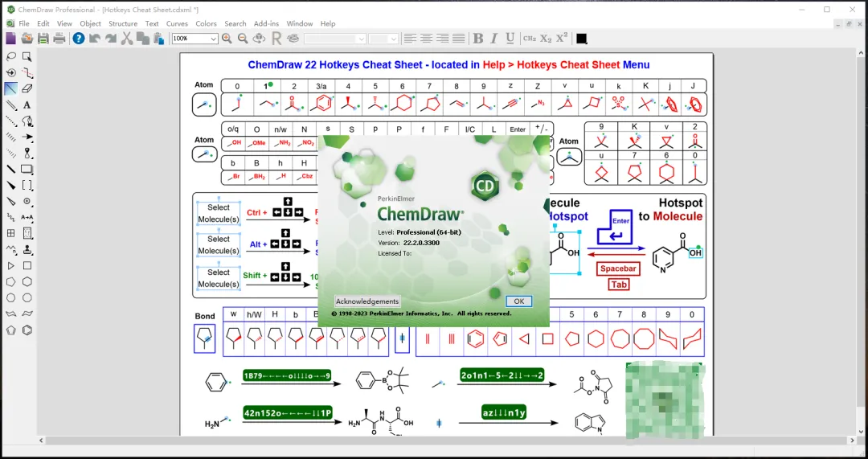The image size is (868, 459).
Task: Choose the Bold Bond tool
Action: click(11, 169)
